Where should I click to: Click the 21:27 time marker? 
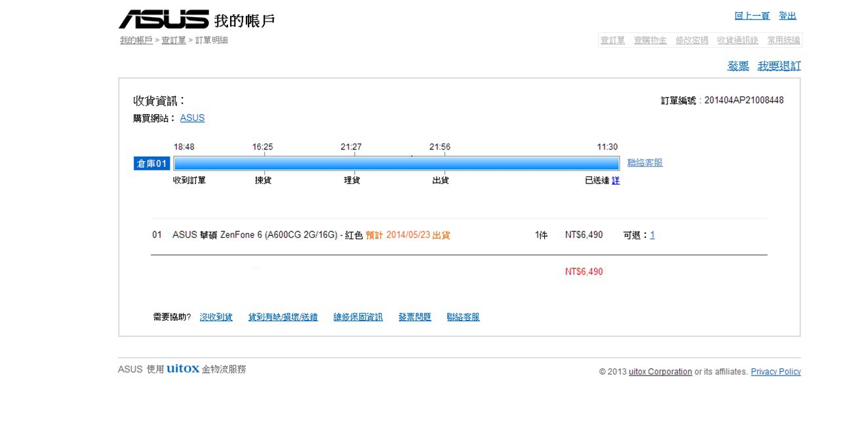pyautogui.click(x=351, y=147)
